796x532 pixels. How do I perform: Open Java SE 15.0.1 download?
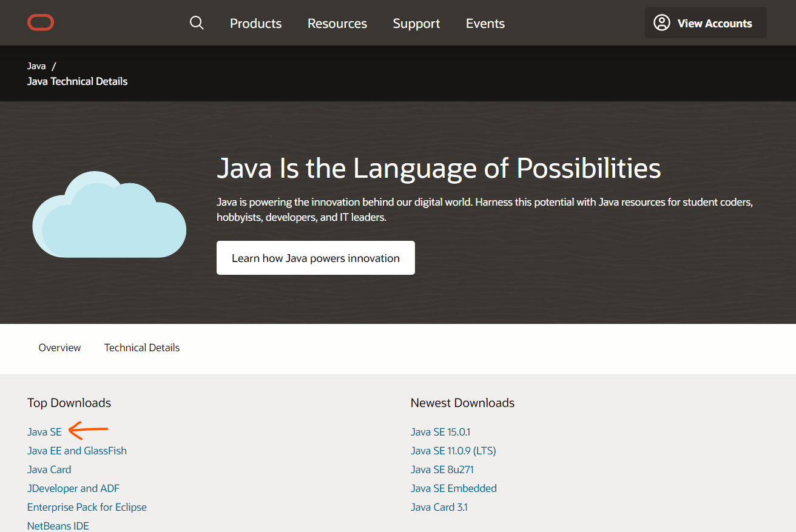pyautogui.click(x=440, y=432)
